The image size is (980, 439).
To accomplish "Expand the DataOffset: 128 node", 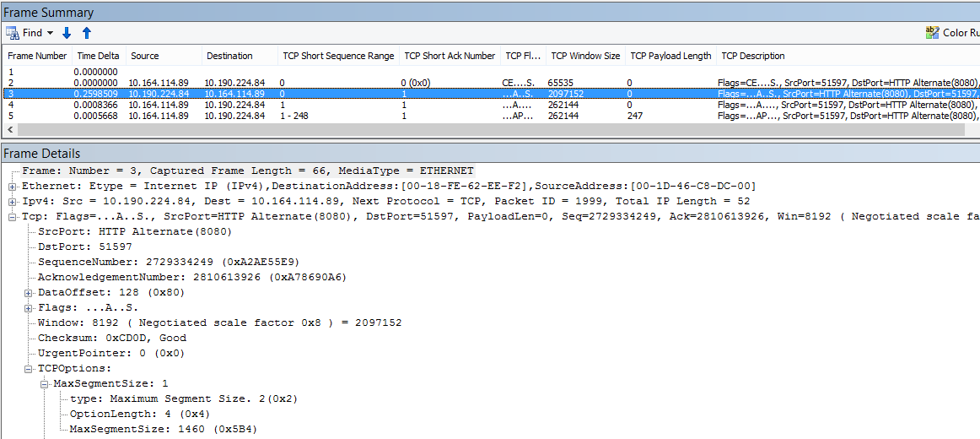I will coord(28,293).
